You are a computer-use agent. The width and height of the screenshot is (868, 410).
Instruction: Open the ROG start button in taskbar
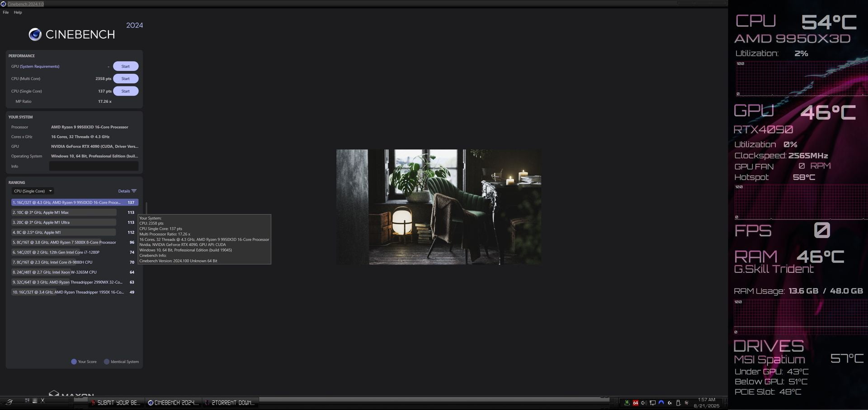coord(9,401)
